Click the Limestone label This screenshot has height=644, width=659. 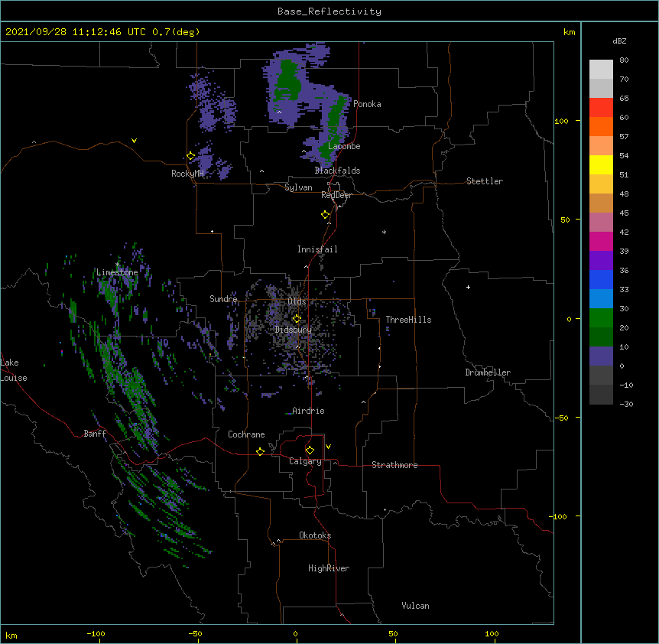[117, 272]
